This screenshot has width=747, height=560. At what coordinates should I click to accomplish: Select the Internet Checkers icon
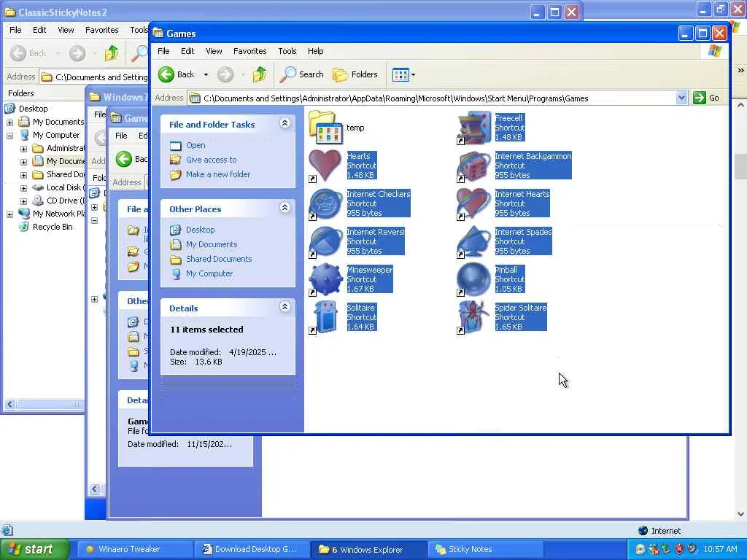(326, 203)
